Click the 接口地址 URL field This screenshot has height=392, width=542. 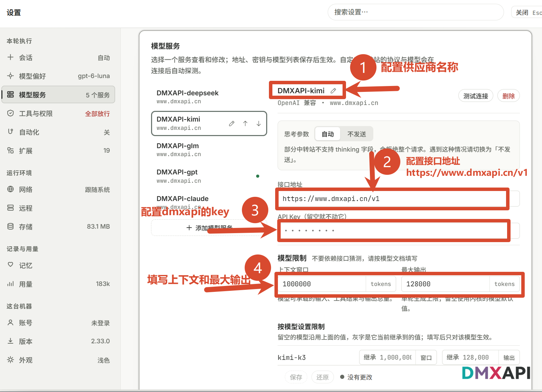399,199
